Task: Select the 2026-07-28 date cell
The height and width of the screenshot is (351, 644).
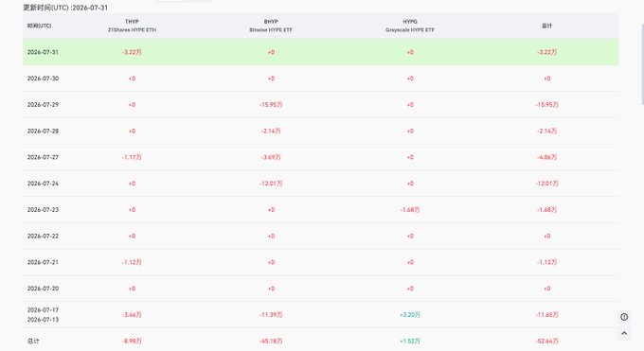Action: [43, 131]
